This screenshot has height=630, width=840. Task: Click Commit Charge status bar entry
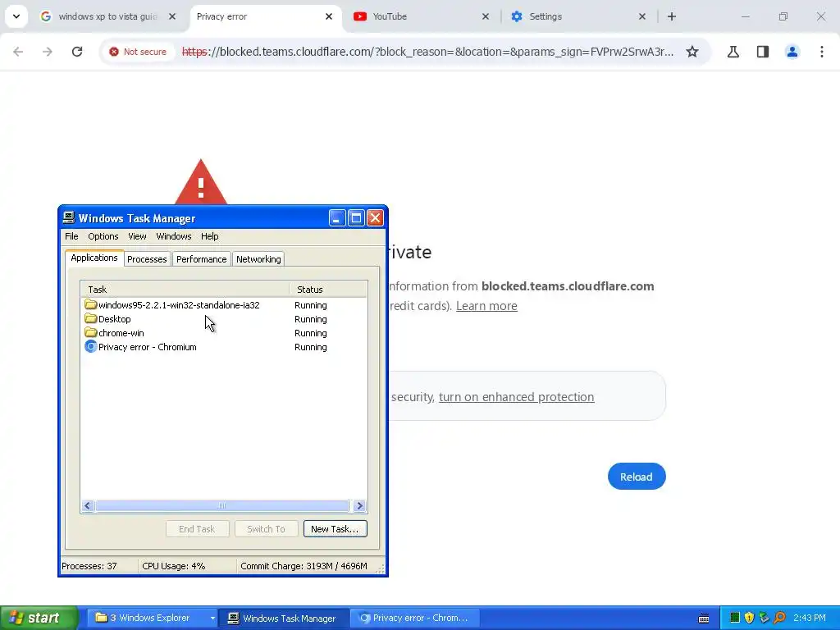304,566
